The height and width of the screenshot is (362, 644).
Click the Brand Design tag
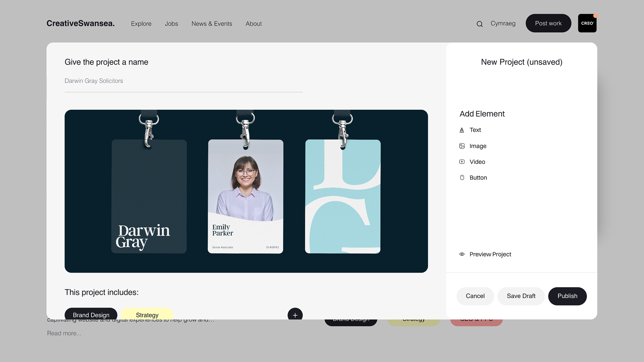91,314
